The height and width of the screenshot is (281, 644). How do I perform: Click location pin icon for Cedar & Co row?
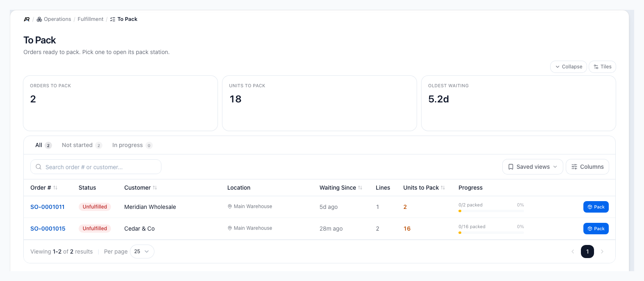coord(230,228)
